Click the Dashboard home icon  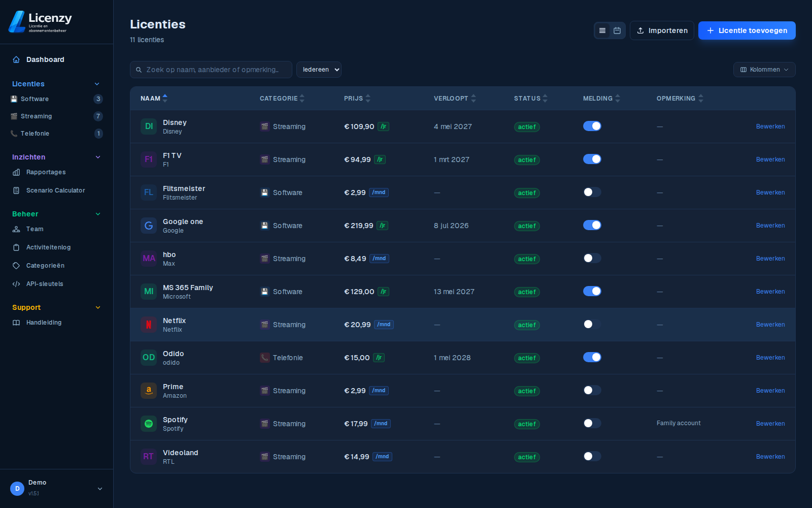click(x=16, y=59)
